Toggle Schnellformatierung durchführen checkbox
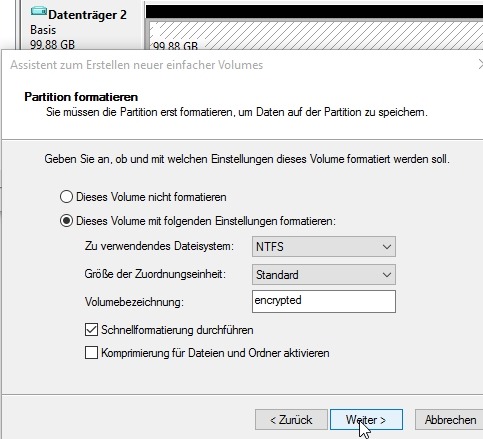The width and height of the screenshot is (483, 439). coord(91,330)
